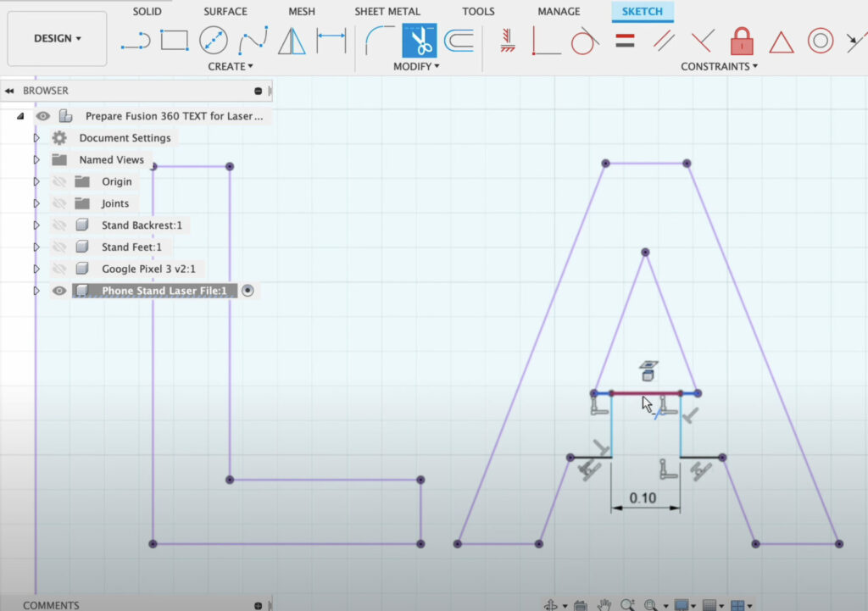Expand the Named Views folder
The width and height of the screenshot is (868, 611).
coord(36,160)
